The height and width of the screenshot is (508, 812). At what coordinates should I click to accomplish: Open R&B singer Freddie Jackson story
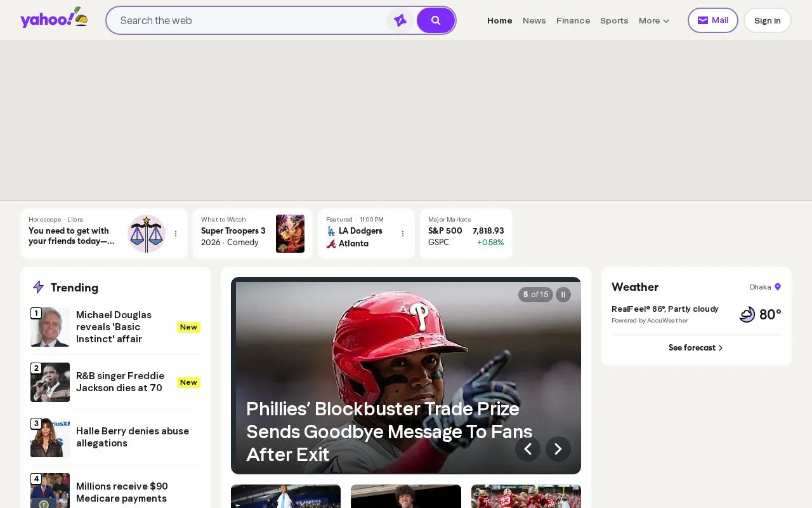[x=120, y=382]
